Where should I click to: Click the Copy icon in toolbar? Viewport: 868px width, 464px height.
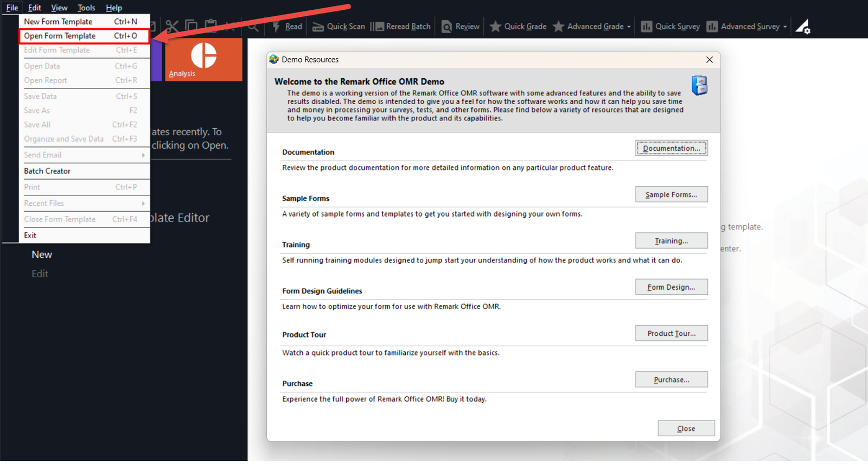tap(191, 26)
